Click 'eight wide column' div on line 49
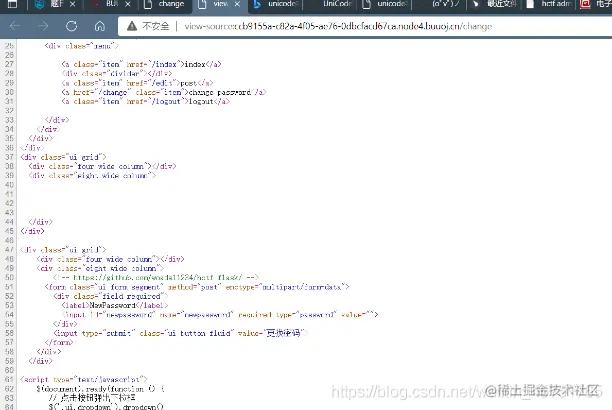This screenshot has width=612, height=410. pos(100,268)
